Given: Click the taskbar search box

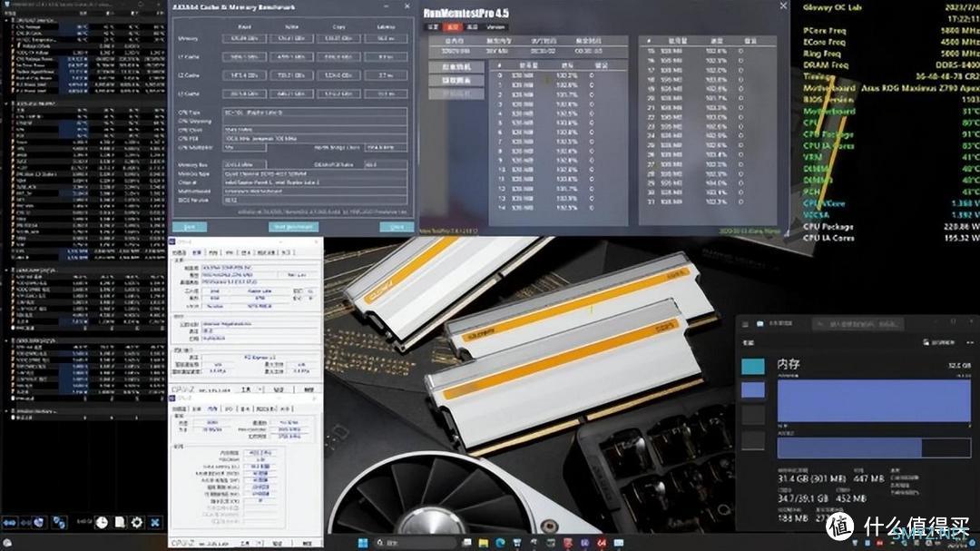Looking at the screenshot, I should click(x=415, y=543).
